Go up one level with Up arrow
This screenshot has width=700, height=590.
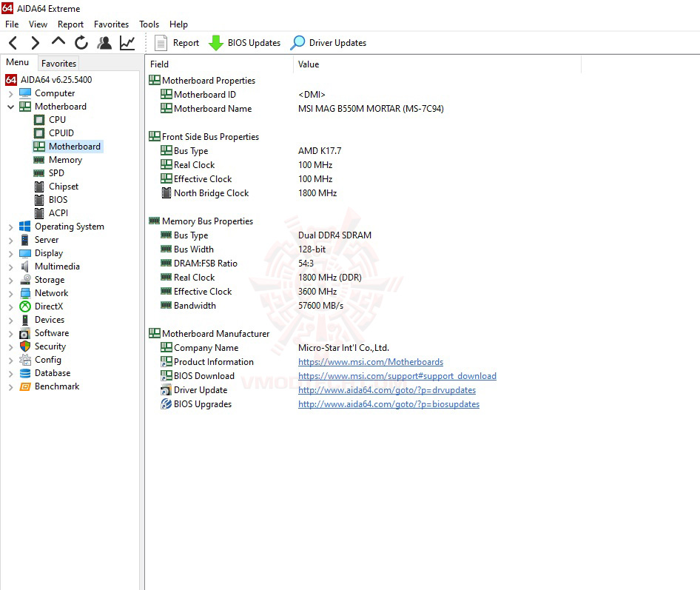(x=58, y=42)
